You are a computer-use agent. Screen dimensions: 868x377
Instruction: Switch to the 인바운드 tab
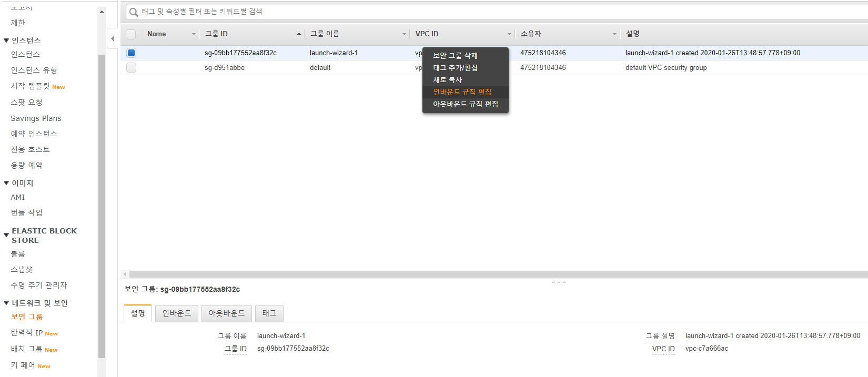pyautogui.click(x=177, y=313)
